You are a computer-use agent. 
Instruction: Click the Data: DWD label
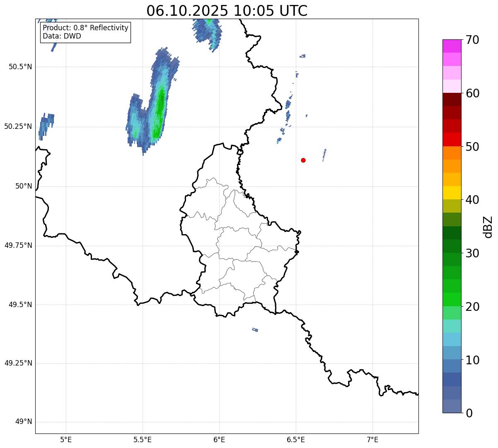tap(62, 36)
